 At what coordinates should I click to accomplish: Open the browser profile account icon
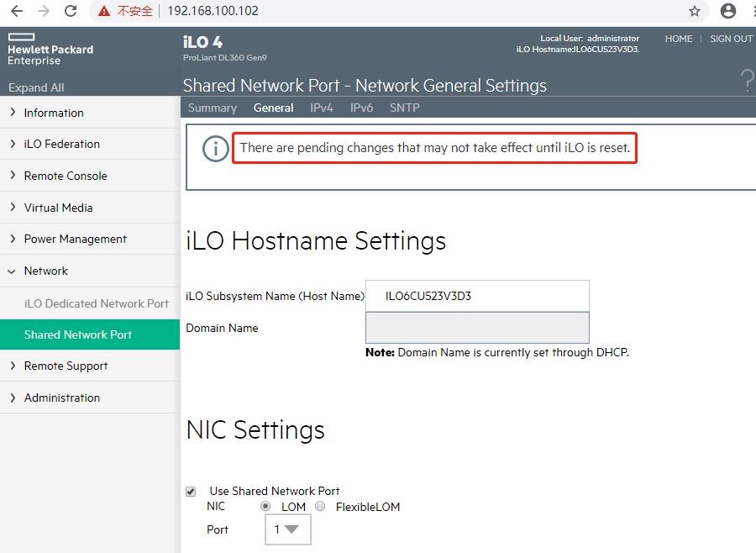729,12
